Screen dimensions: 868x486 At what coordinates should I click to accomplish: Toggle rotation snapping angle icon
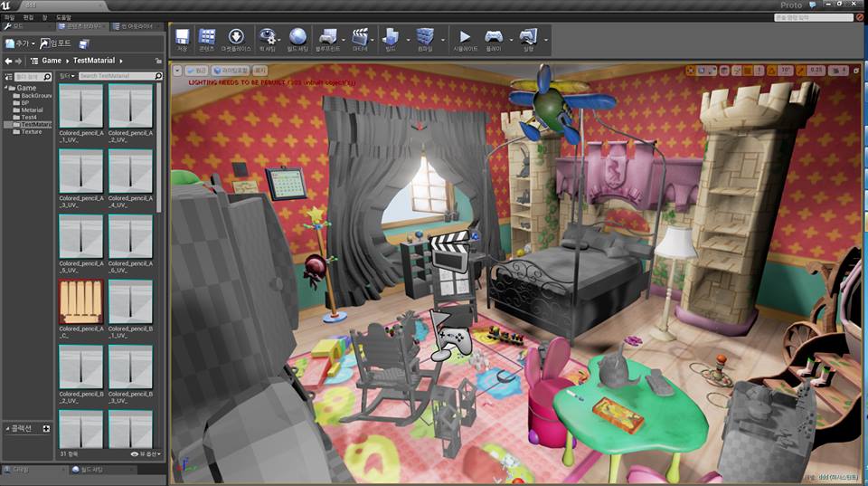pyautogui.click(x=772, y=71)
